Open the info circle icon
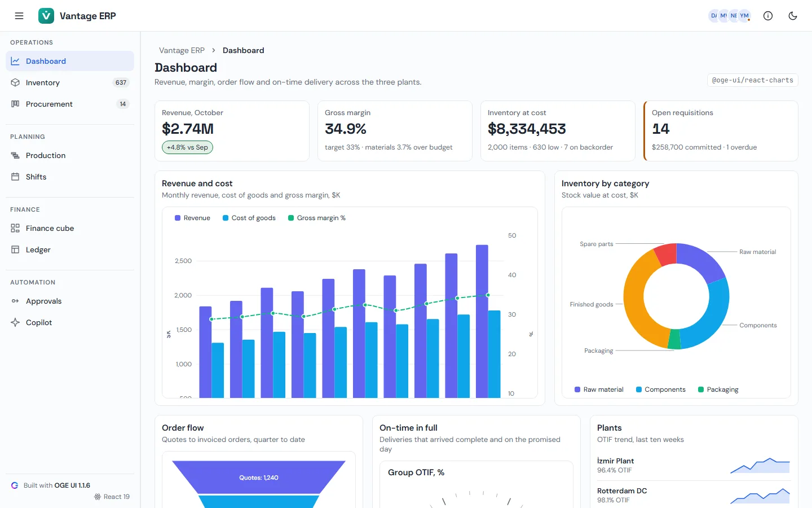812x508 pixels. click(x=768, y=16)
